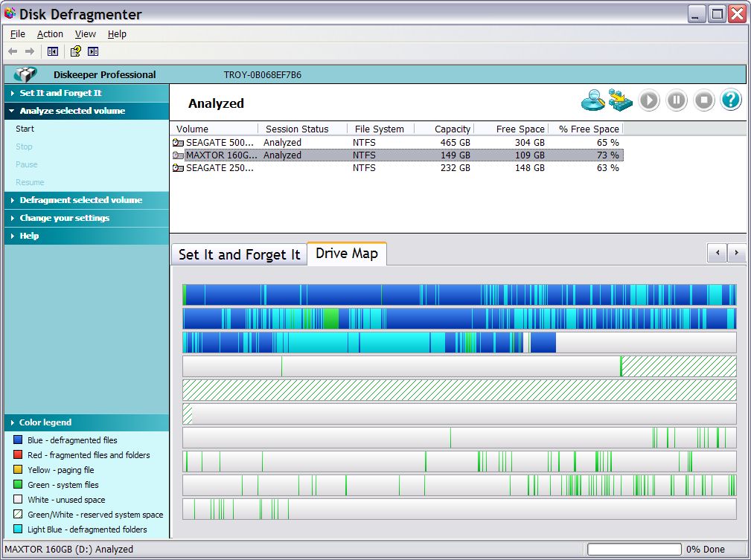
Task: Sort by the Free Space column header
Action: (x=520, y=129)
